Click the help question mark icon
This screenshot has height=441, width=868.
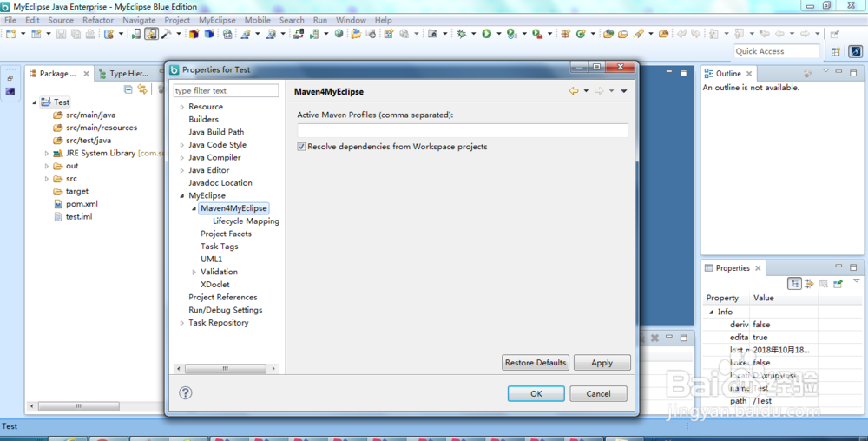tap(186, 393)
